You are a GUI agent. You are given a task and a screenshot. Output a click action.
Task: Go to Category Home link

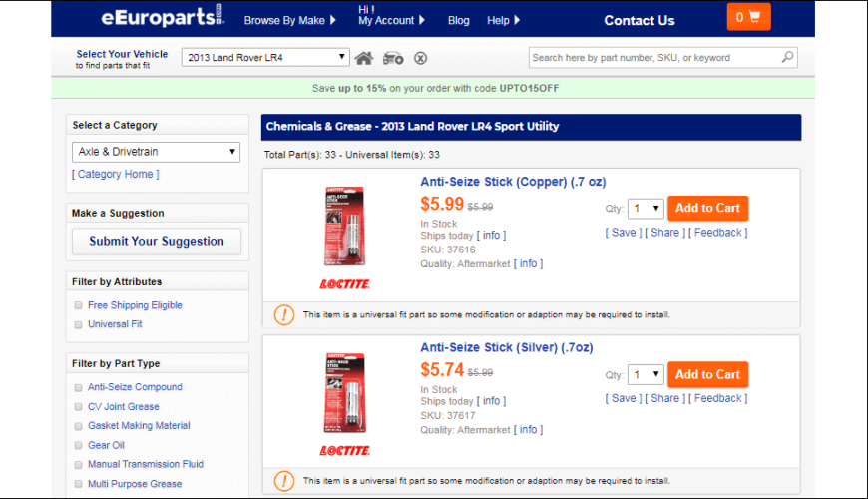(x=115, y=174)
